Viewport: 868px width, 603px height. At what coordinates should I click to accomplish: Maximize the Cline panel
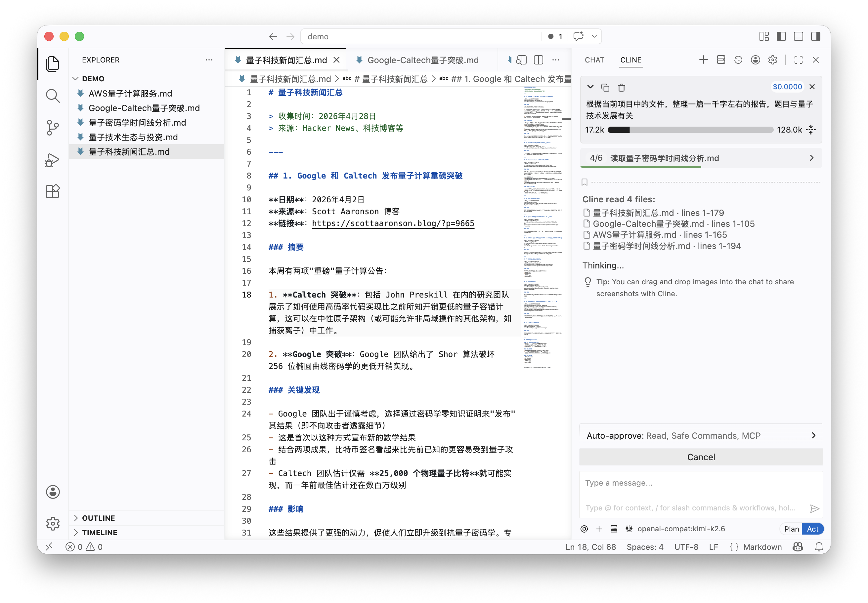point(799,60)
